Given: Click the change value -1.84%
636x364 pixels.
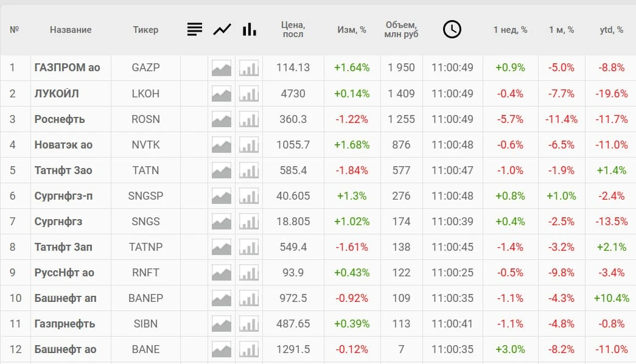Looking at the screenshot, I should (352, 170).
